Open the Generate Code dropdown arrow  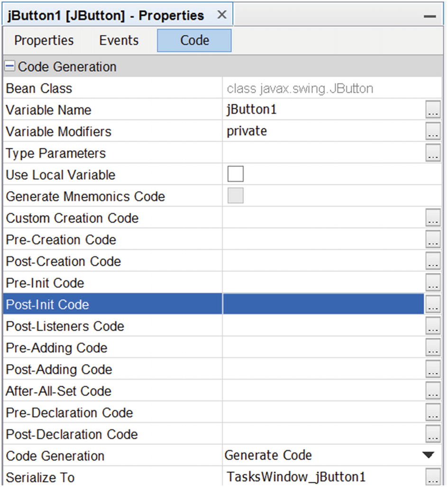(429, 455)
